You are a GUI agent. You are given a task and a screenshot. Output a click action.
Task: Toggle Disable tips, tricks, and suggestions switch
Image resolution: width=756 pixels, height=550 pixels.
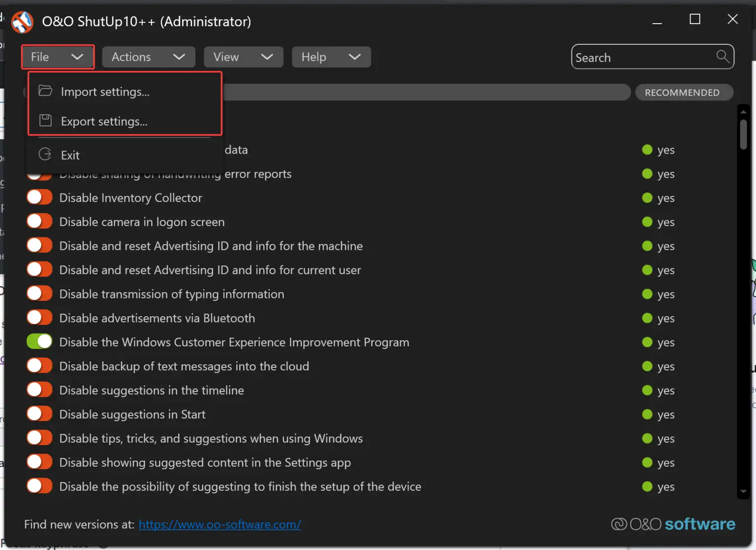39,438
